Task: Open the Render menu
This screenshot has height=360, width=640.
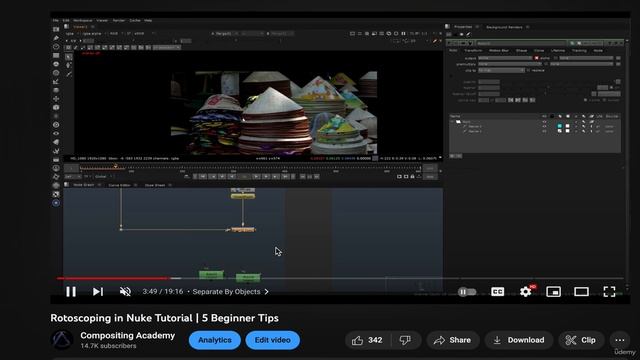Action: coord(119,20)
